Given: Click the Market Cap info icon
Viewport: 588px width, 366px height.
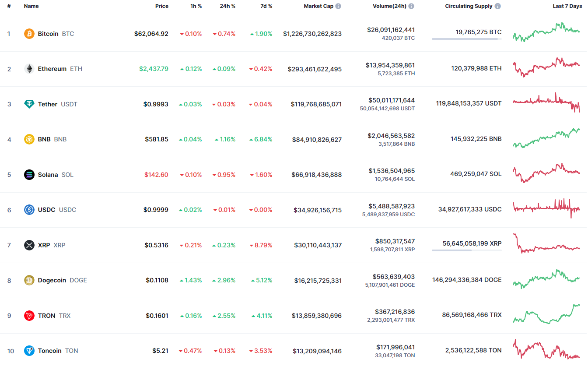Looking at the screenshot, I should (338, 6).
